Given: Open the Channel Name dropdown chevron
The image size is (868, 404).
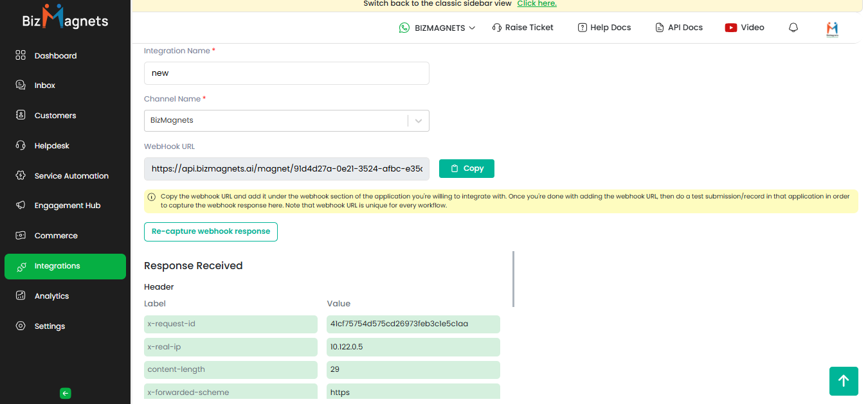Looking at the screenshot, I should tap(419, 121).
